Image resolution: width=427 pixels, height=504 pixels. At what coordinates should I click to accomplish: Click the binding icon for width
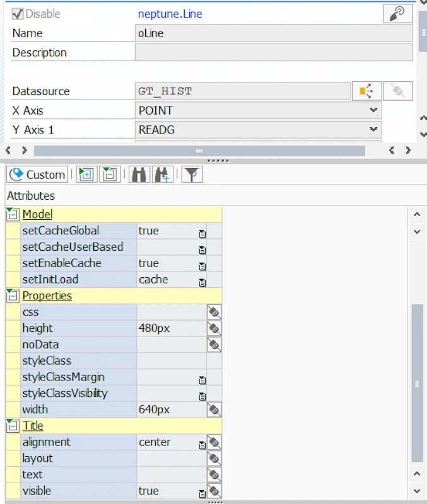pyautogui.click(x=214, y=409)
